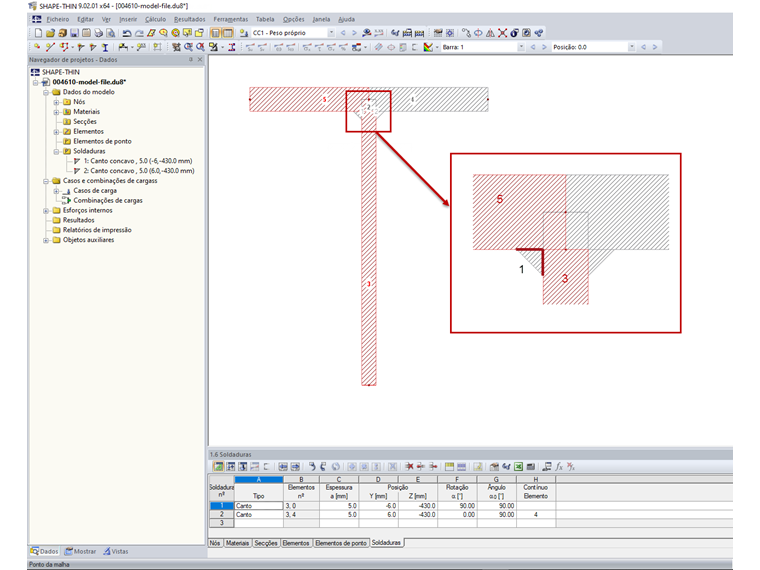This screenshot has height=570, width=760.
Task: Click the info sphere toolbar icon
Action: [514, 33]
